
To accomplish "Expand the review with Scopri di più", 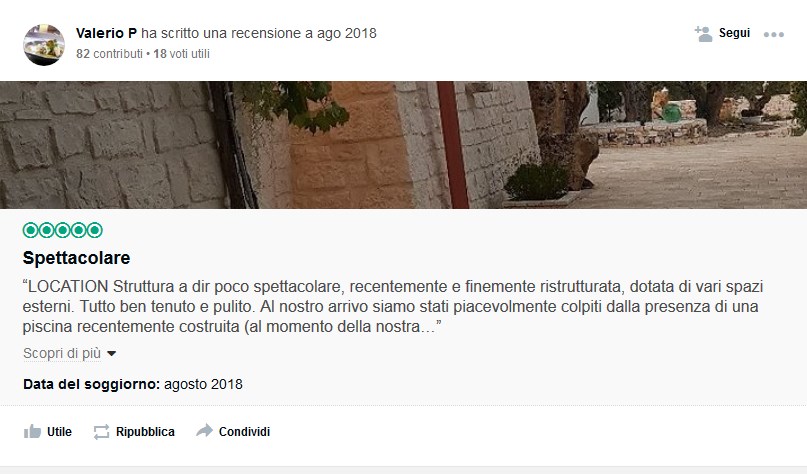I will coord(62,353).
